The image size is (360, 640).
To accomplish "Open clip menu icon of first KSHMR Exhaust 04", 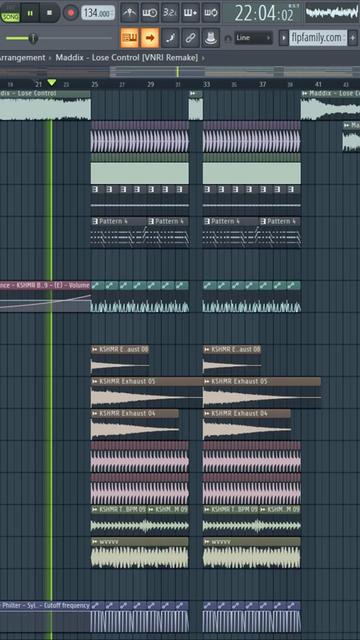I will pyautogui.click(x=95, y=413).
